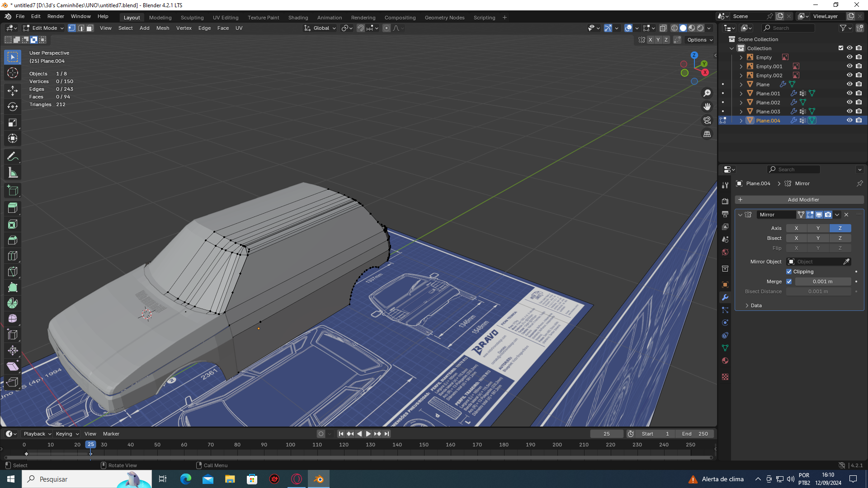
Task: Open the Material properties tab
Action: click(725, 361)
